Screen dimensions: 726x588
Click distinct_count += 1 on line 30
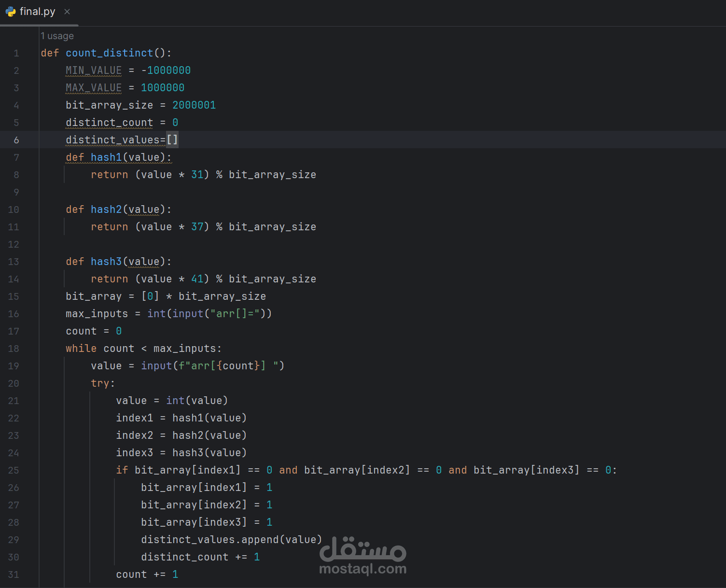(200, 557)
